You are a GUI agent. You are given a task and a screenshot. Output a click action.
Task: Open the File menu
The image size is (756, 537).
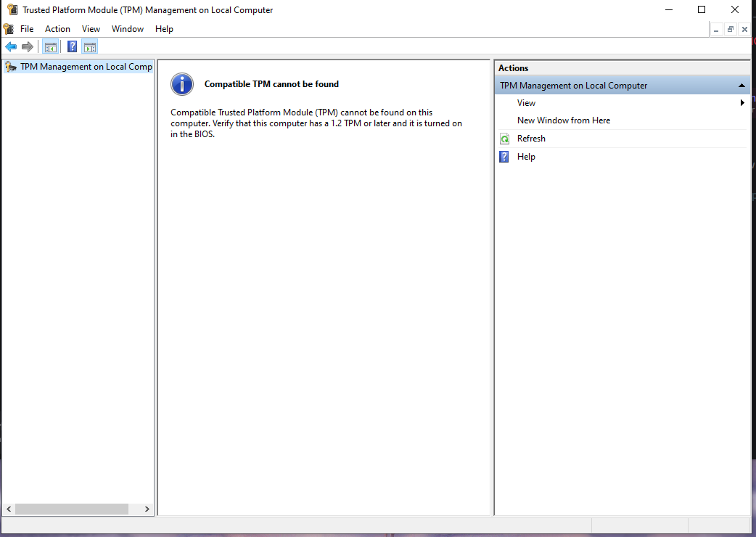(27, 29)
